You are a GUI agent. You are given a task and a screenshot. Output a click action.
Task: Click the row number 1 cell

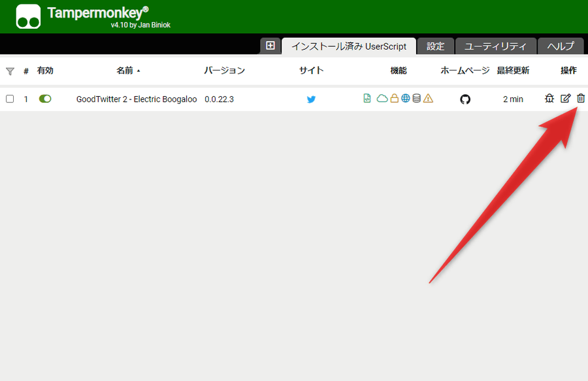coord(26,99)
